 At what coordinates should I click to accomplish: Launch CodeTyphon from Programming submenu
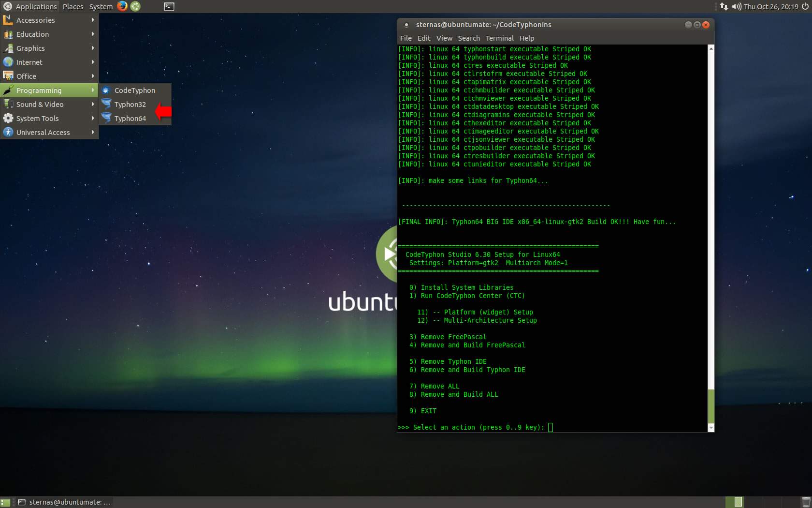coord(135,90)
